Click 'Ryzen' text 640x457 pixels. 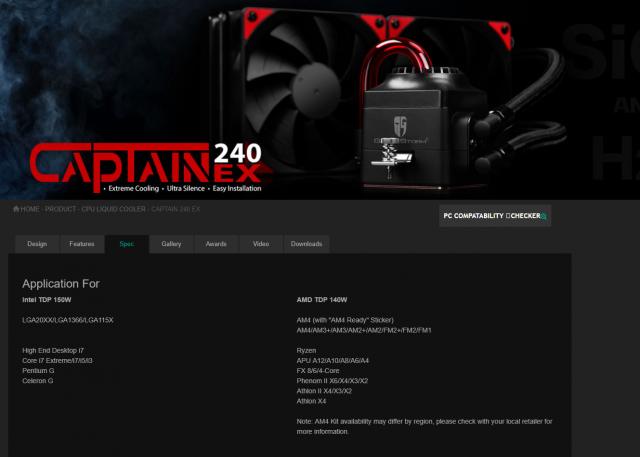click(306, 351)
